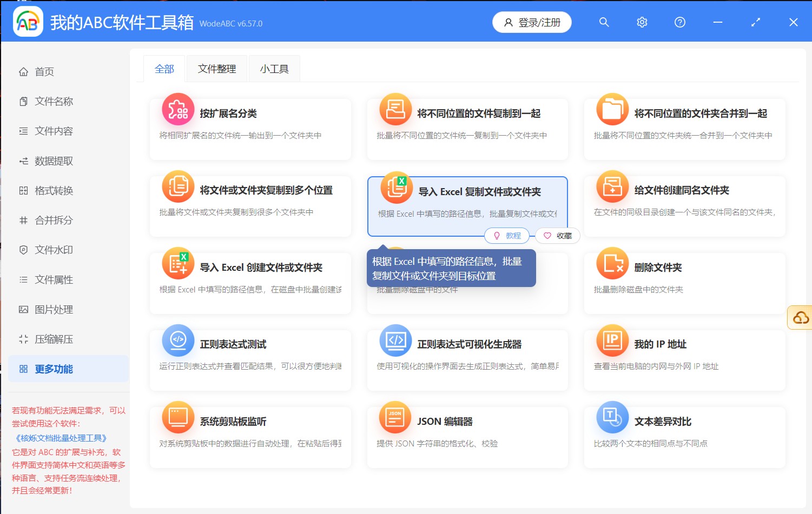The height and width of the screenshot is (514, 812).
Task: Click the 将不同位置的文件复制到一起 icon
Action: click(x=395, y=109)
